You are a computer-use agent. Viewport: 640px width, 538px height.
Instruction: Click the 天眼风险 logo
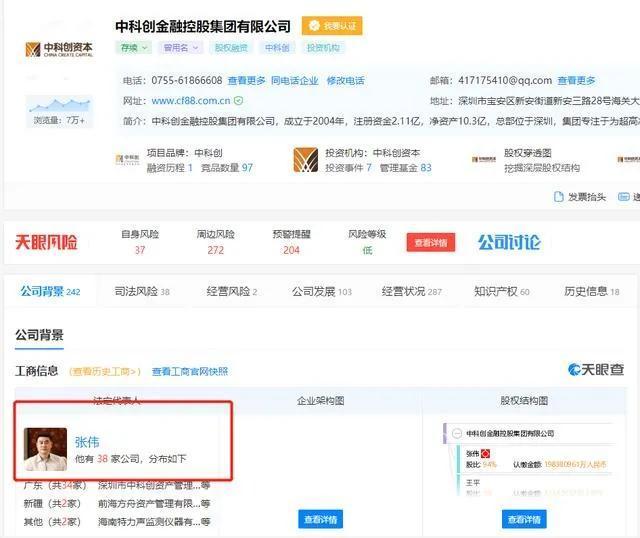[x=47, y=242]
